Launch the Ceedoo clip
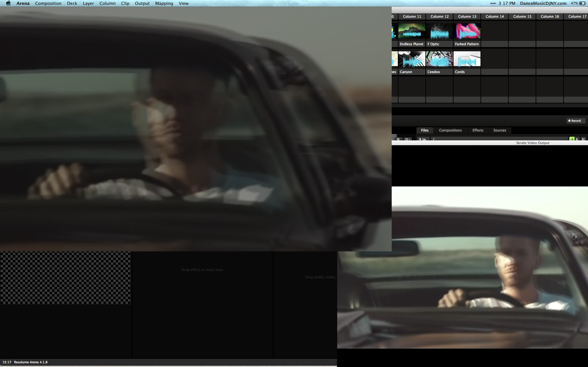This screenshot has height=367, width=588. [x=439, y=59]
